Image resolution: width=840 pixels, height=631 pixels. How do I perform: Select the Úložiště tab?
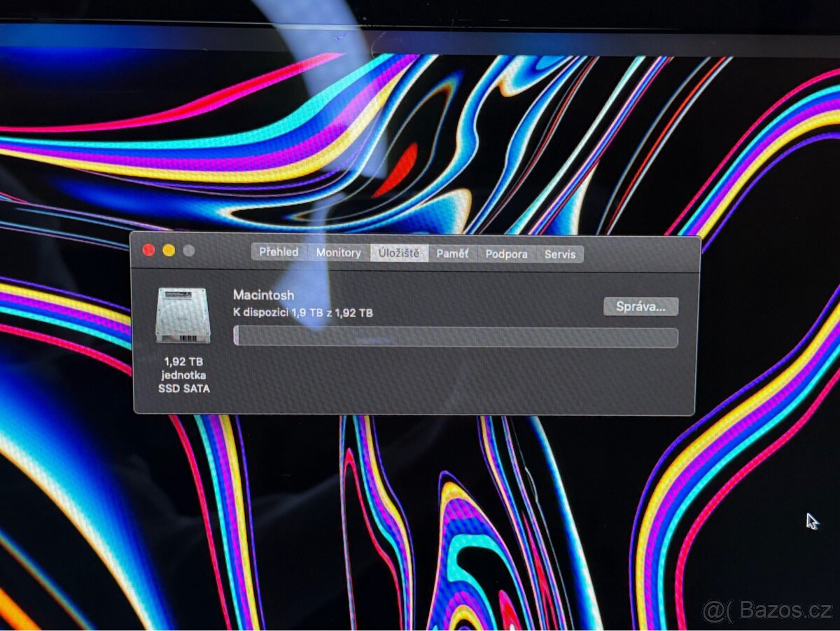tap(399, 254)
